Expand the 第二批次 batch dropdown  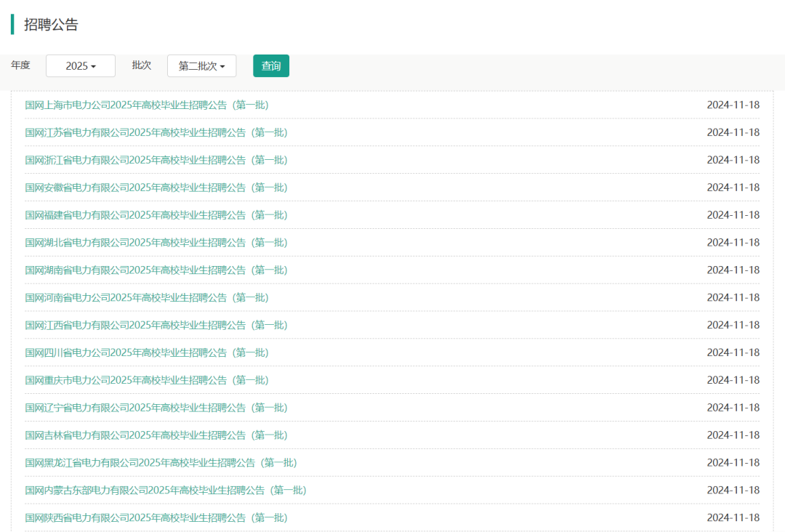tap(201, 65)
